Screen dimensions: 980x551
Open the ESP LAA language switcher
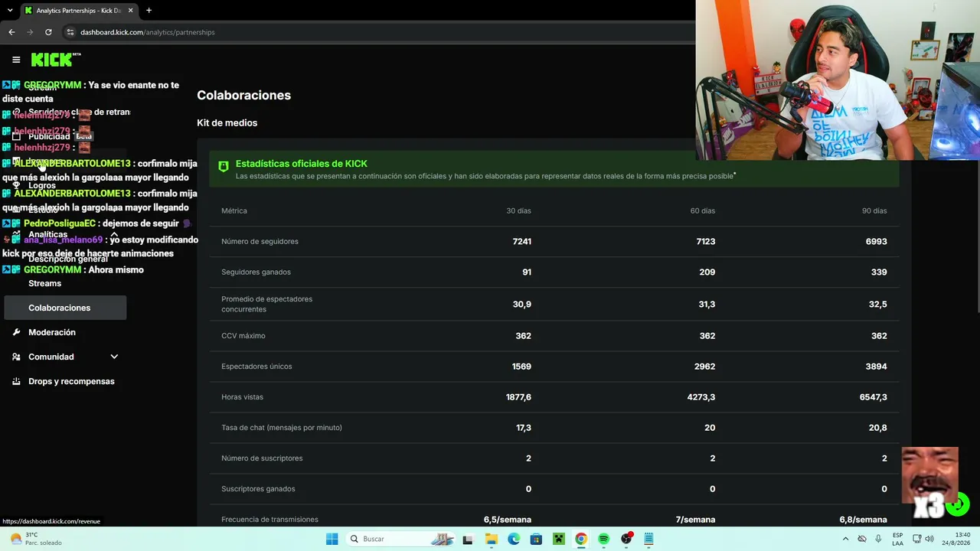coord(897,539)
